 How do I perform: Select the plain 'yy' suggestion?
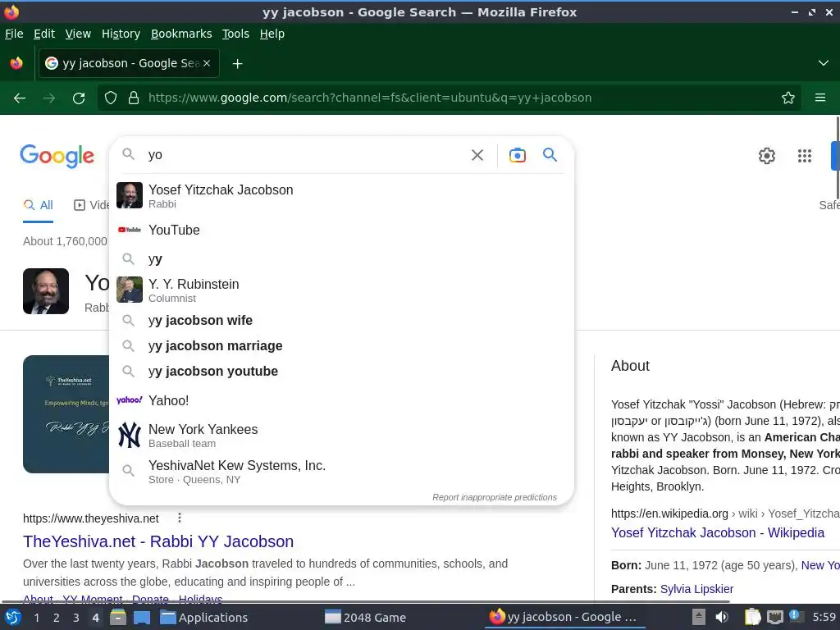341,259
